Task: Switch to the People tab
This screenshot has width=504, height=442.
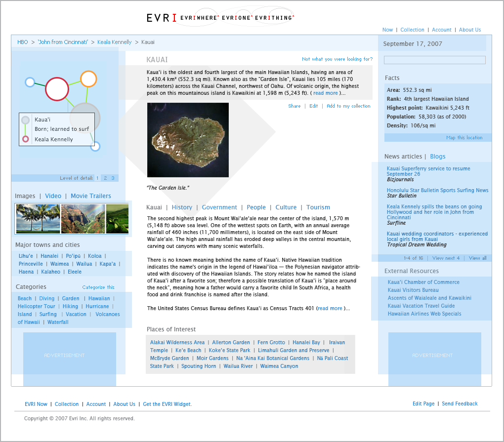Action: 256,207
